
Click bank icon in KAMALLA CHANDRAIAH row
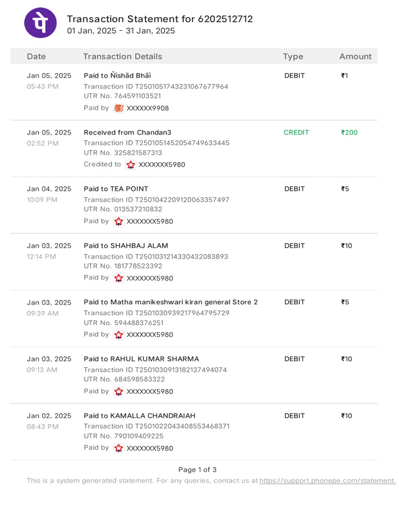pos(118,448)
